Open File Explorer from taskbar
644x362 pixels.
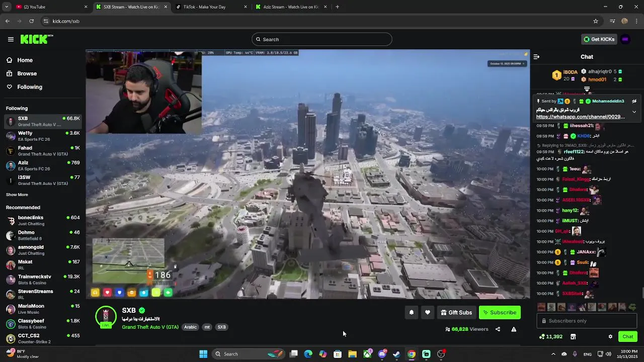pyautogui.click(x=352, y=354)
